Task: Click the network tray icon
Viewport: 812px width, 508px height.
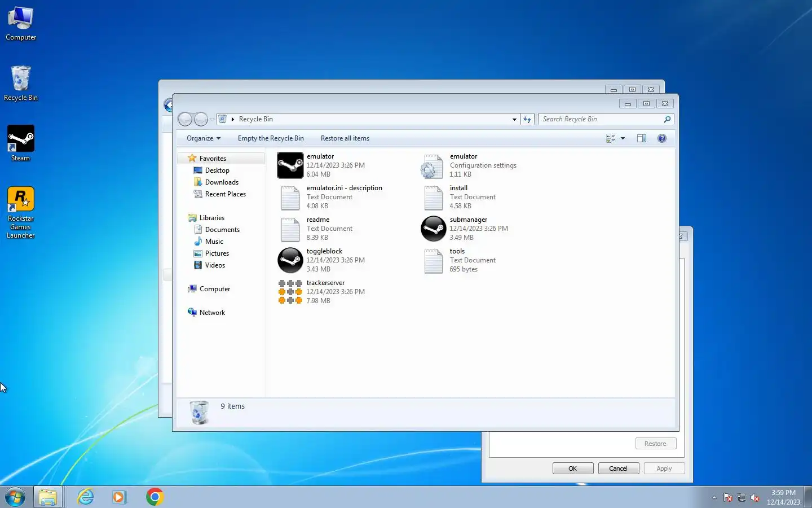Action: (742, 497)
